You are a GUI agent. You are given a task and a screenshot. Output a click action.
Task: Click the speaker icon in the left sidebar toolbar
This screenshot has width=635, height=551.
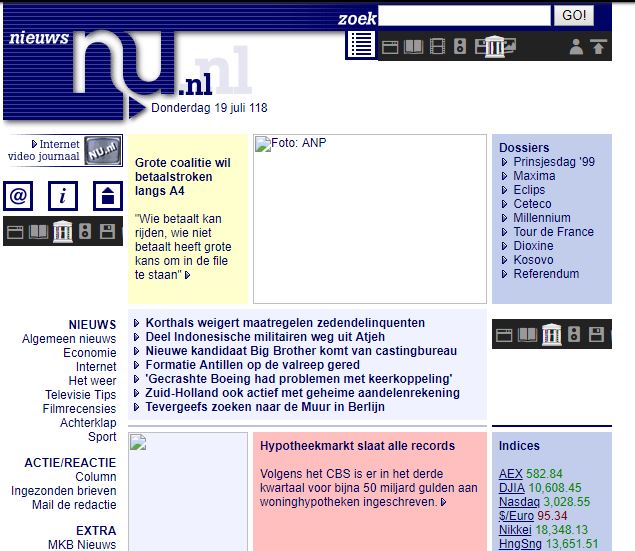click(85, 232)
